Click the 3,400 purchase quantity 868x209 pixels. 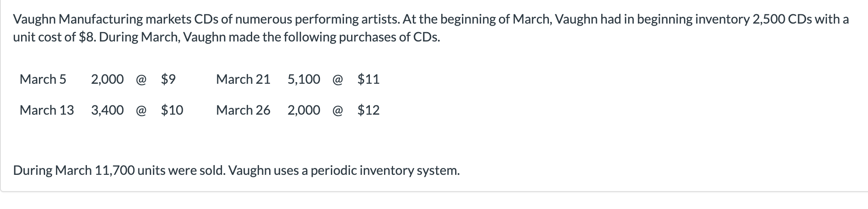coord(107,110)
